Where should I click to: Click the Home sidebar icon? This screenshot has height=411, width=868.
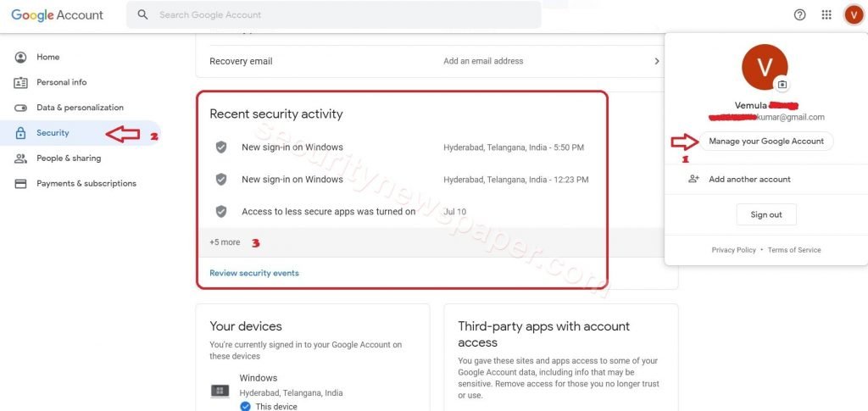point(20,57)
